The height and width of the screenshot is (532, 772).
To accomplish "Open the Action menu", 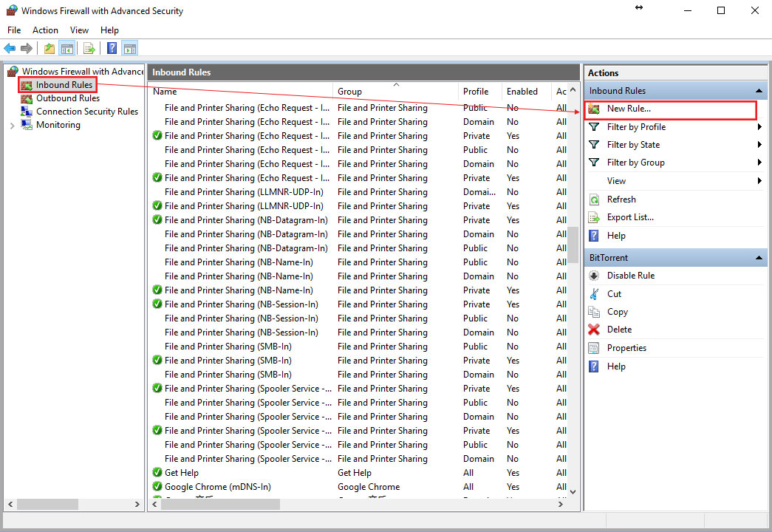I will coord(45,30).
